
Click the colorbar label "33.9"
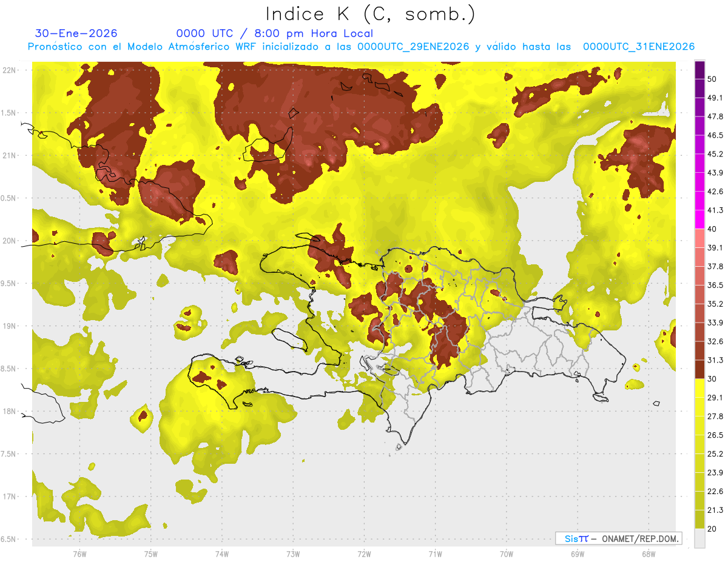[715, 323]
